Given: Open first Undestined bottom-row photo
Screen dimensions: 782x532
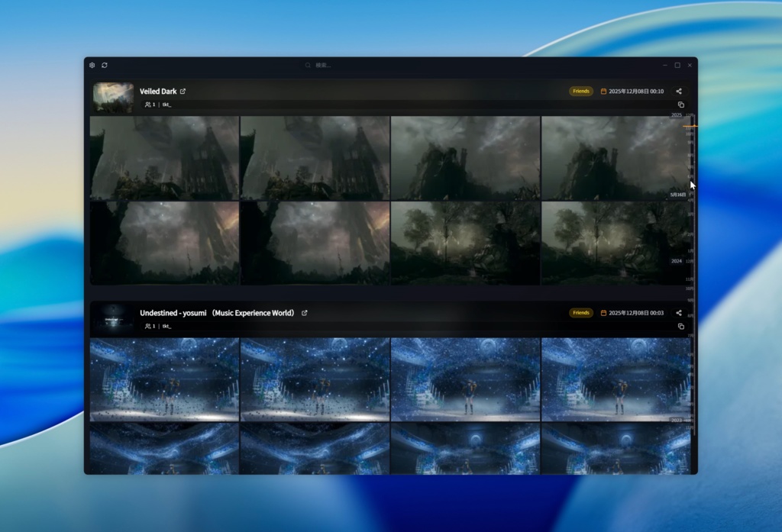Looking at the screenshot, I should click(x=165, y=449).
